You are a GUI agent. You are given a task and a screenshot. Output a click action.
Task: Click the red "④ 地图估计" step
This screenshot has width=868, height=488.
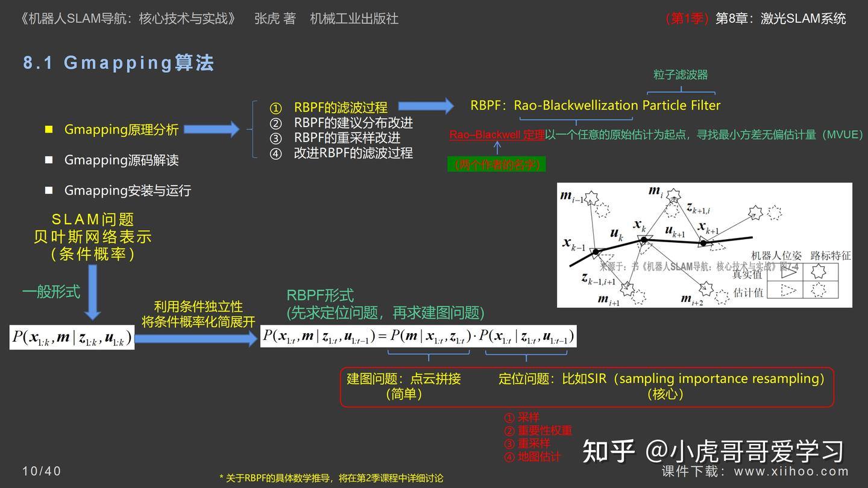click(532, 457)
